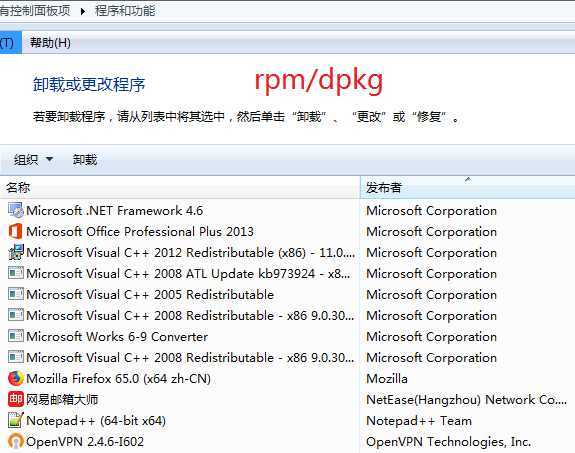The height and width of the screenshot is (453, 575).
Task: Go to the 程序和功能 breadcrumb
Action: 125,11
